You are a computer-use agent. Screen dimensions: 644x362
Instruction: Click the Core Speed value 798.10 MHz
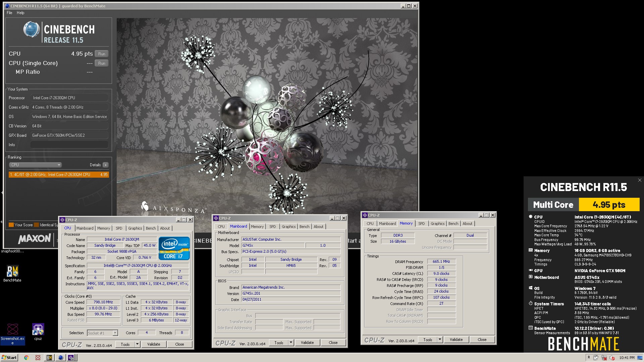103,302
